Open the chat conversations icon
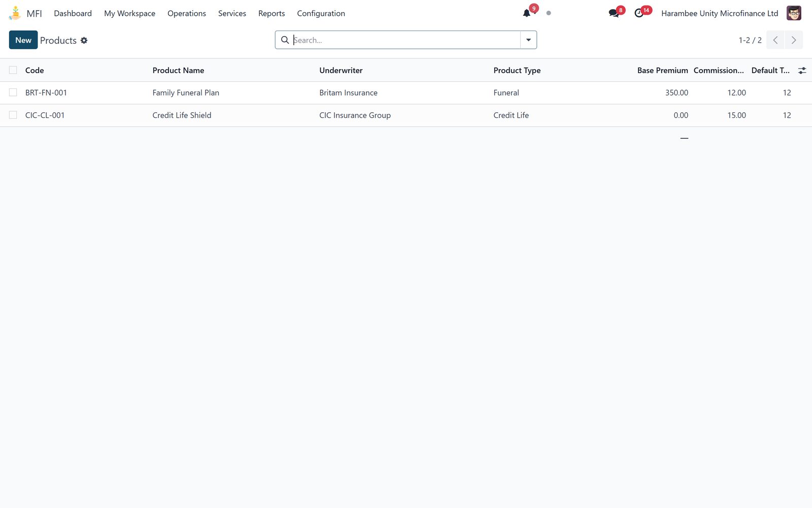 (614, 13)
